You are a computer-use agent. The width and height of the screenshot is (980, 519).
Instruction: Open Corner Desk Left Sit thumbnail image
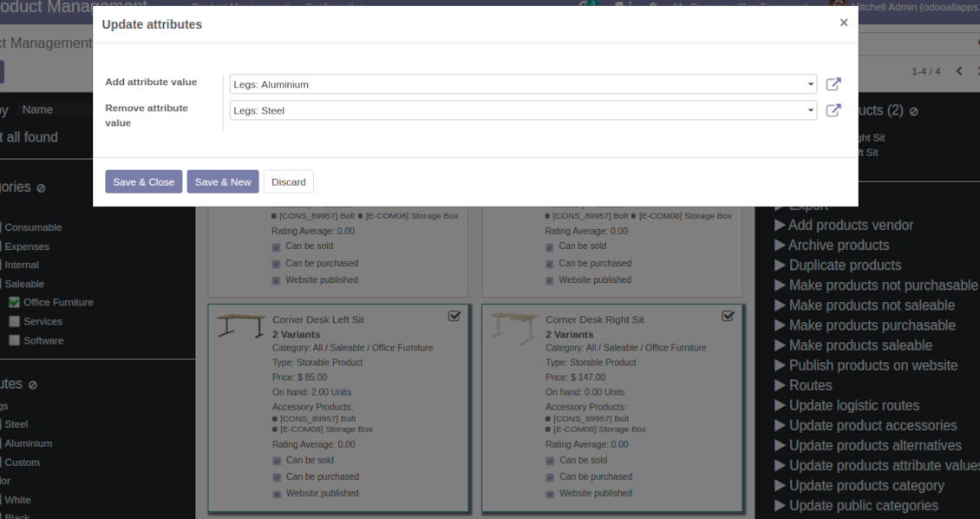(240, 325)
